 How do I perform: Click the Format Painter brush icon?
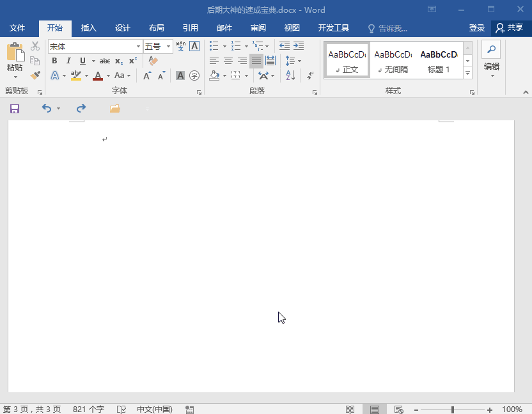point(35,75)
